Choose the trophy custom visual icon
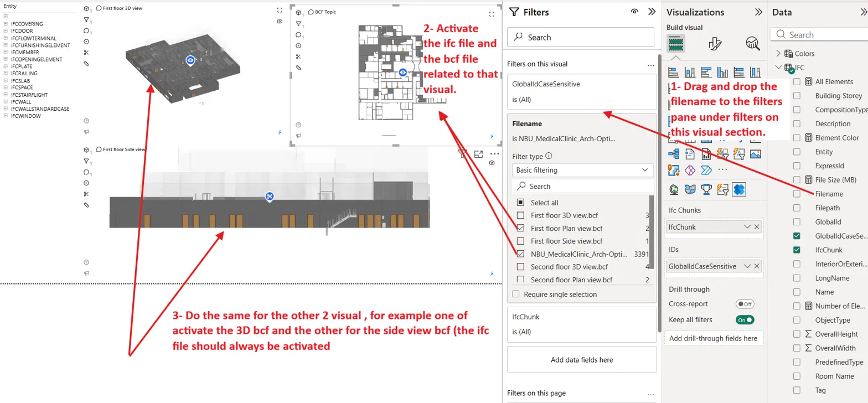The height and width of the screenshot is (403, 868). pos(706,189)
